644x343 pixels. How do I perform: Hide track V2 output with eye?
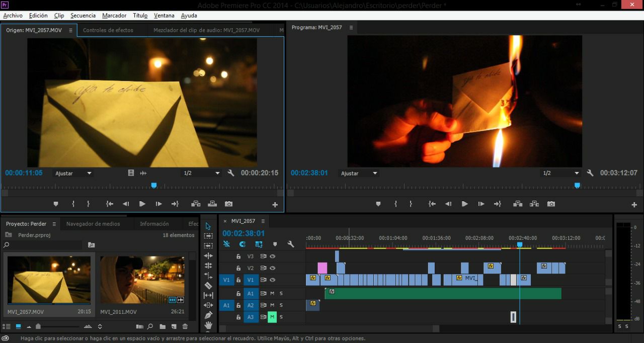[273, 268]
